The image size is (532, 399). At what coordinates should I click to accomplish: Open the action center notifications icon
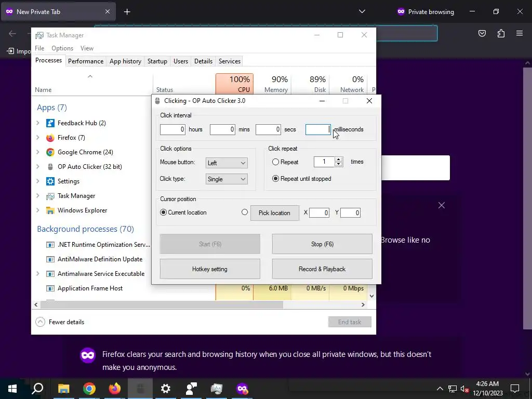tap(515, 389)
